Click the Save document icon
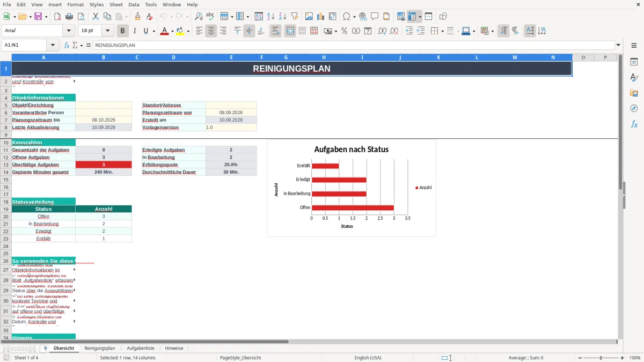This screenshot has width=644, height=362. [x=38, y=17]
